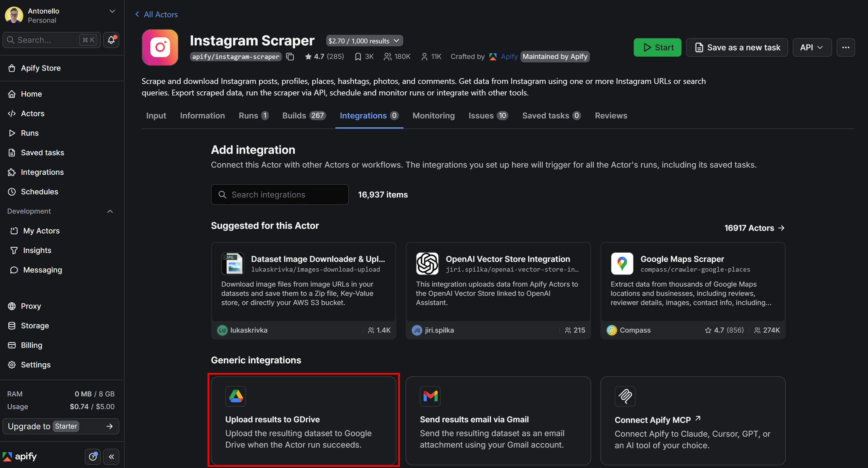Save Instagram Scraper as a new task

(x=737, y=47)
